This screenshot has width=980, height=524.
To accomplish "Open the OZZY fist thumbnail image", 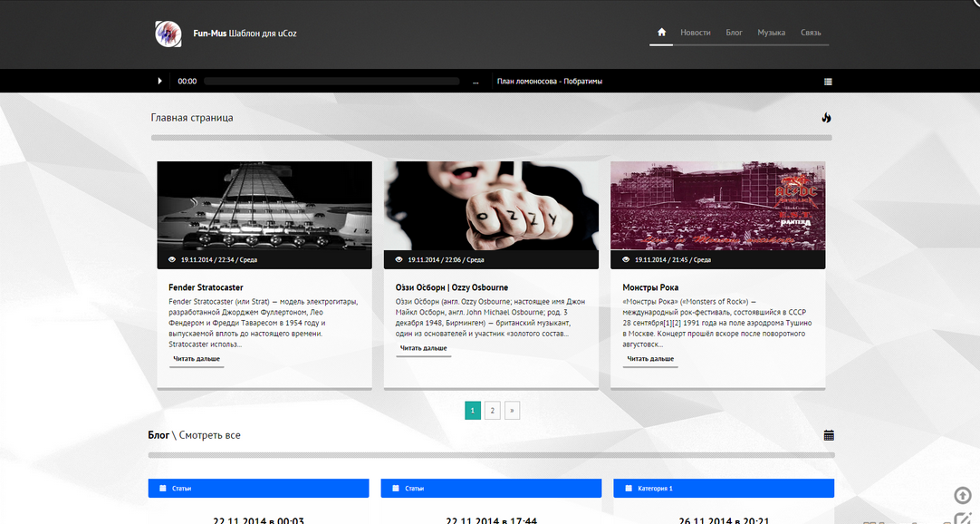I will tap(491, 206).
